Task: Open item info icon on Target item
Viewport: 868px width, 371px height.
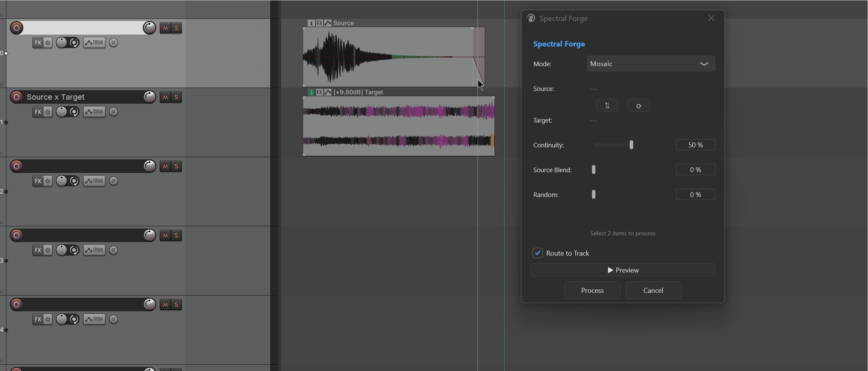Action: click(x=311, y=92)
